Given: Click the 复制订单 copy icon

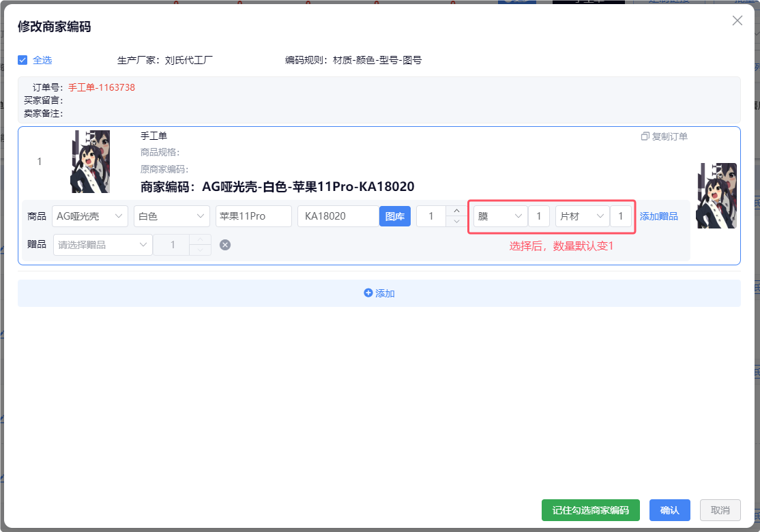Looking at the screenshot, I should (x=645, y=136).
